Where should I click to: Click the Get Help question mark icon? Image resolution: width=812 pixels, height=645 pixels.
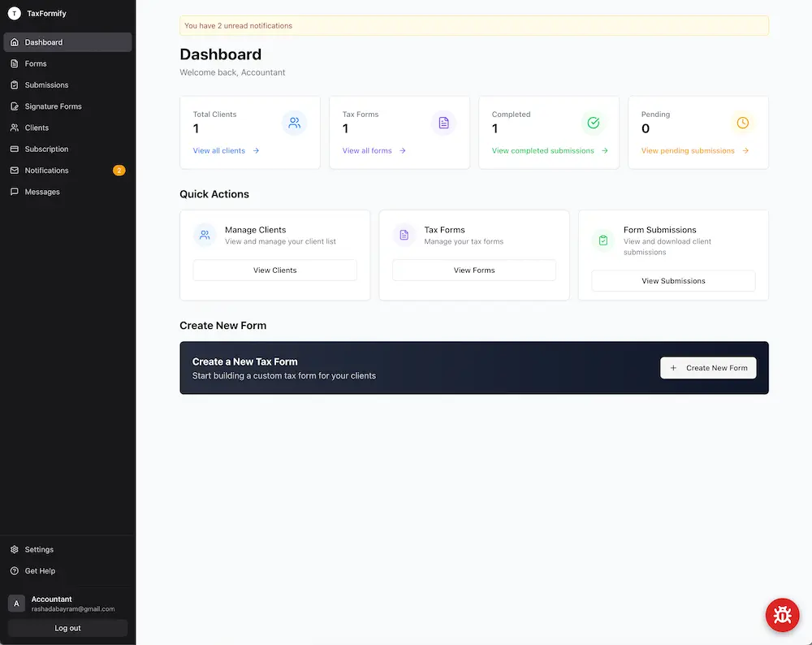pyautogui.click(x=15, y=571)
